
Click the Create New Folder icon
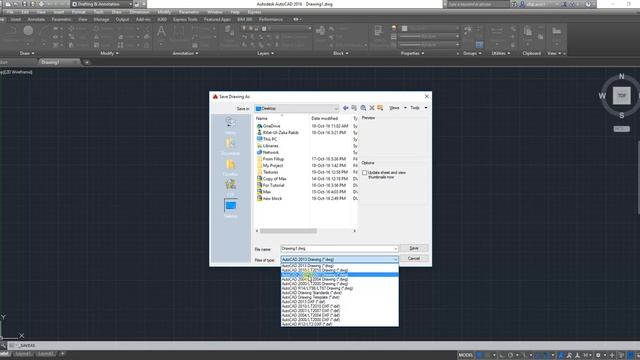pyautogui.click(x=380, y=108)
